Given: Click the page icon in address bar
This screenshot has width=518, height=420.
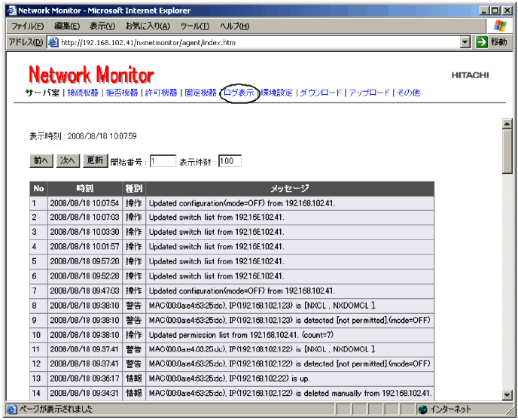Looking at the screenshot, I should click(53, 42).
